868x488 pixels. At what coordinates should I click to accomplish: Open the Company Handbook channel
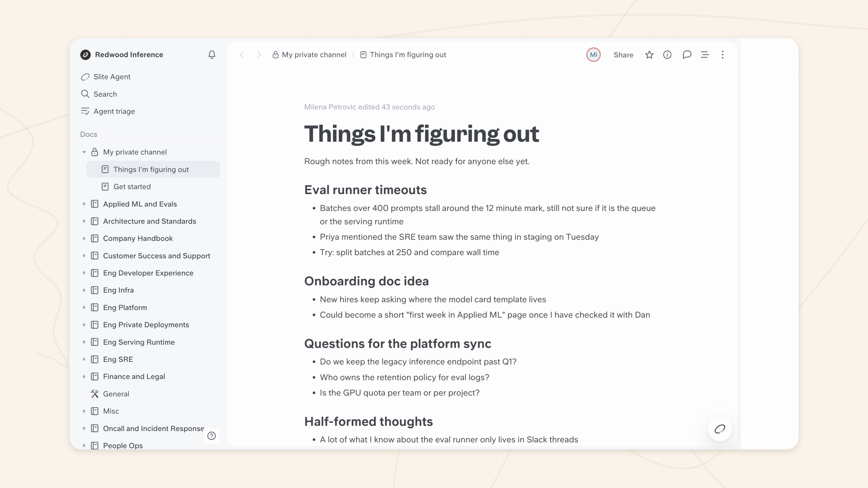tap(138, 238)
